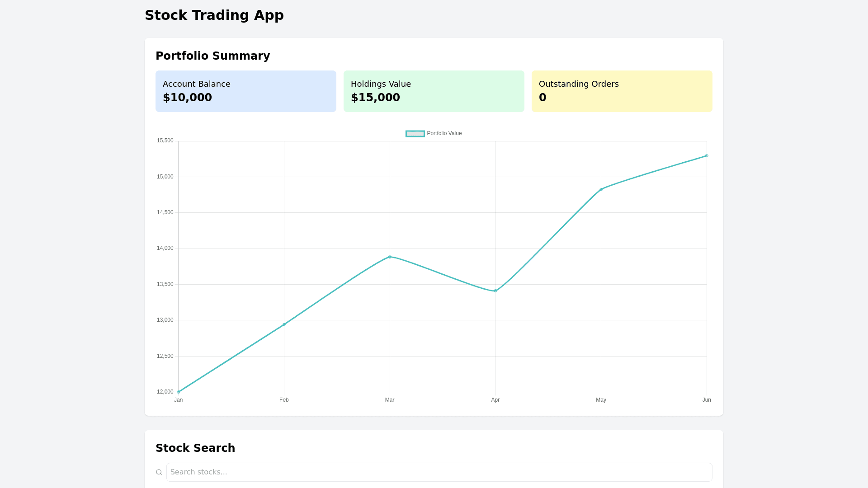The width and height of the screenshot is (868, 488).
Task: Click the Search stocks input field
Action: 439,472
